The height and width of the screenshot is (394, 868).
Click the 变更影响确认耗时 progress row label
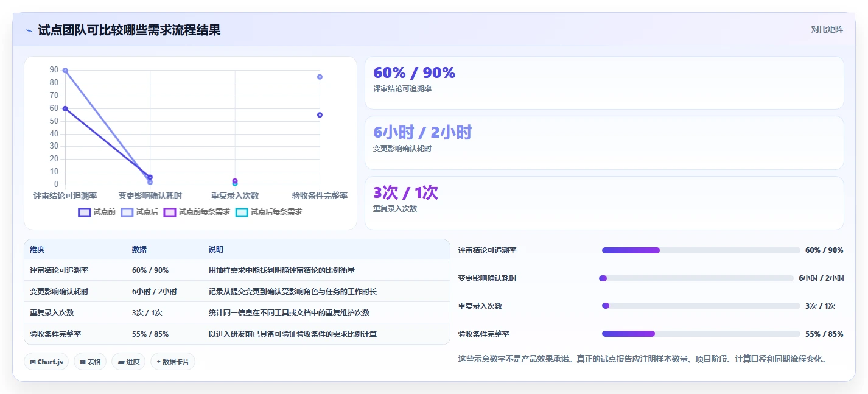coord(488,278)
